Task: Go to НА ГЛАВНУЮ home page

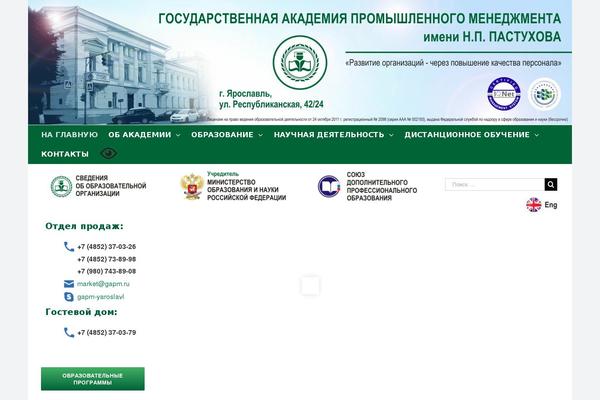Action: tap(70, 135)
